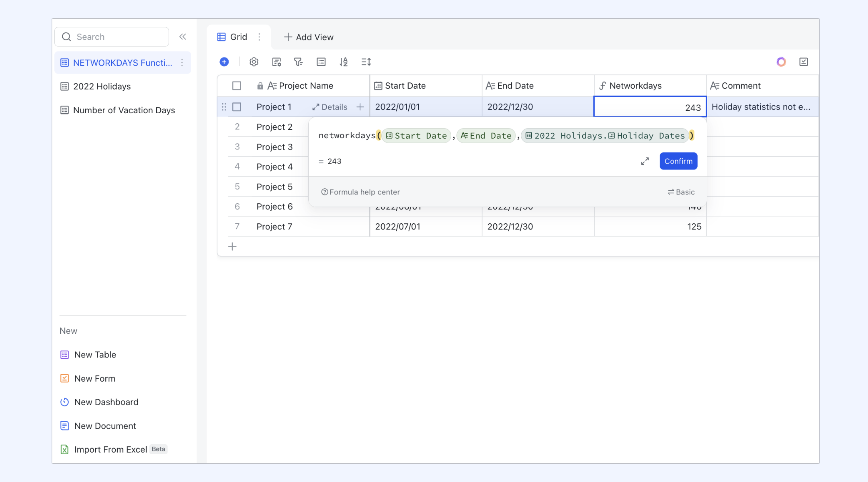
Task: Click the plus icon in Project 1 row
Action: (x=360, y=107)
